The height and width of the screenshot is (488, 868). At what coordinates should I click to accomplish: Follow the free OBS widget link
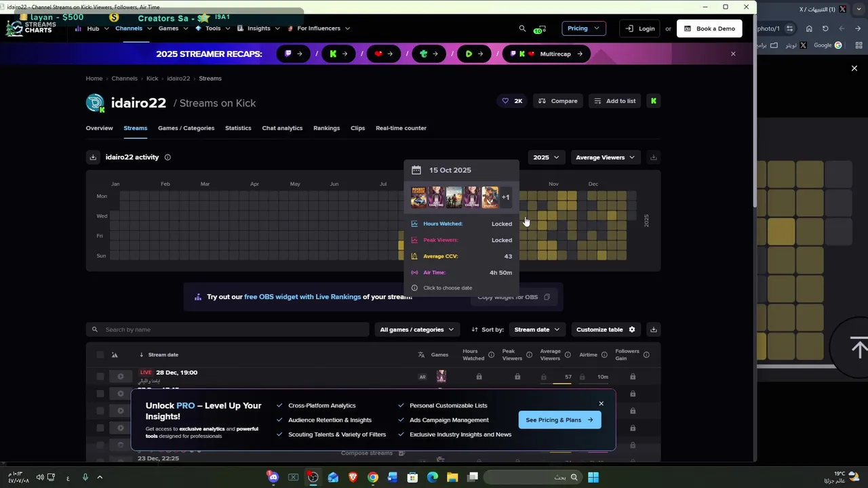point(302,297)
